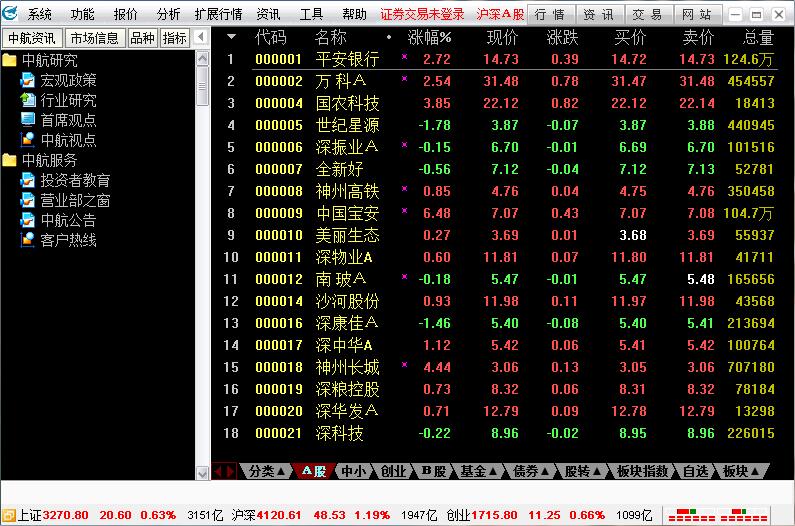Screen dimensions: 795x526
Task: Select the 平安银行 stock row
Action: pos(346,59)
